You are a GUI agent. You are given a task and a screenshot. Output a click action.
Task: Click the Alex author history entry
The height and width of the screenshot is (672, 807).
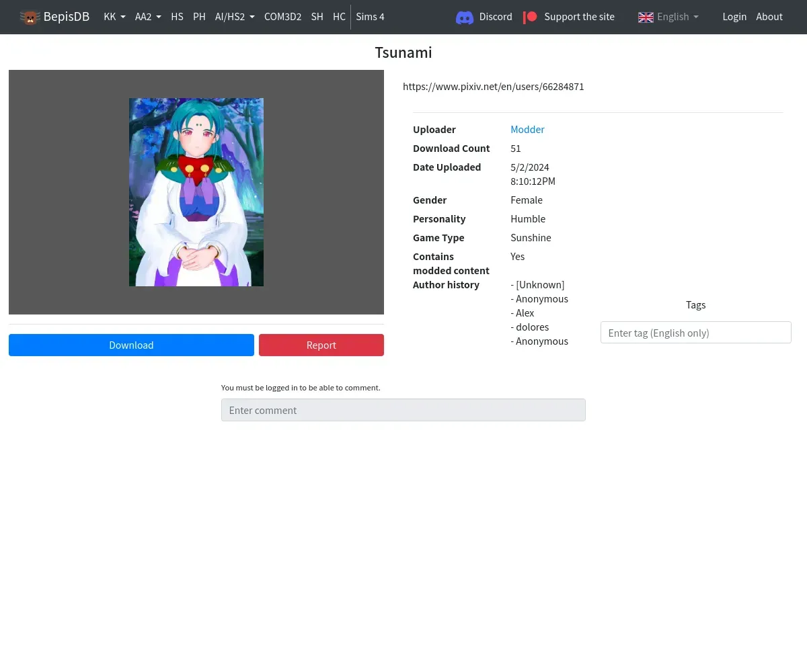[x=523, y=312]
